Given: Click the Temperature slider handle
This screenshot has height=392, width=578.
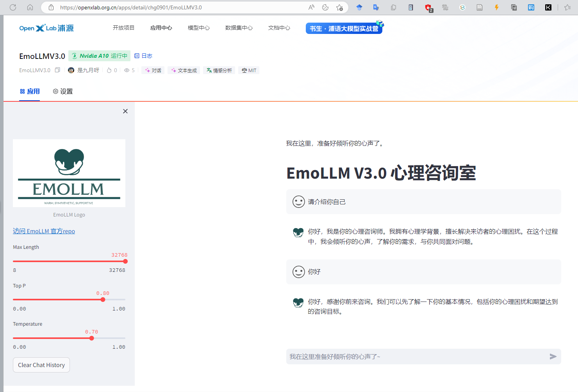Looking at the screenshot, I should (x=92, y=338).
